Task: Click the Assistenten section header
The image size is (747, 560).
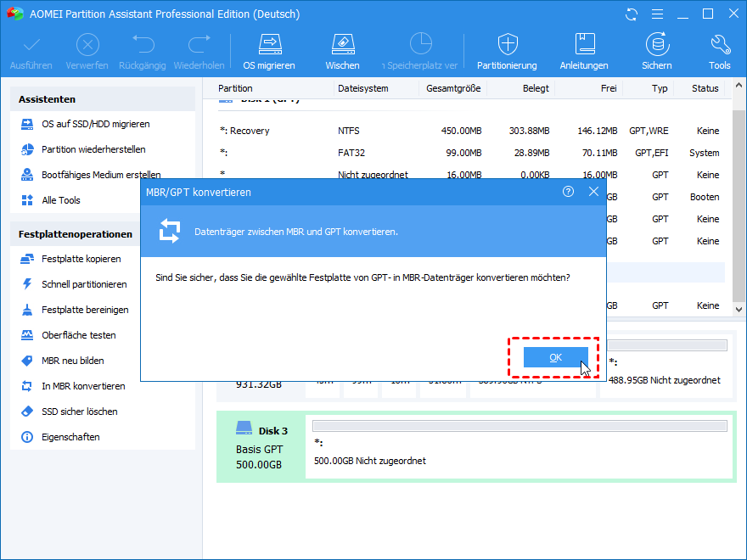Action: [x=103, y=99]
